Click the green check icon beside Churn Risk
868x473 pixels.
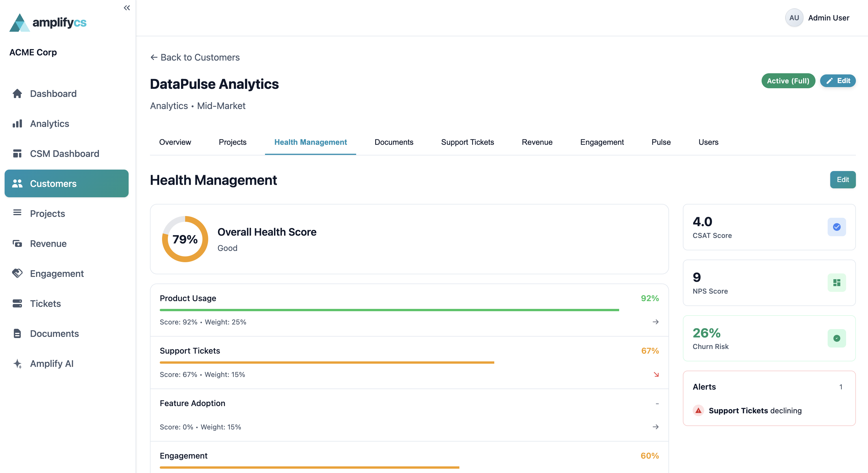(837, 339)
